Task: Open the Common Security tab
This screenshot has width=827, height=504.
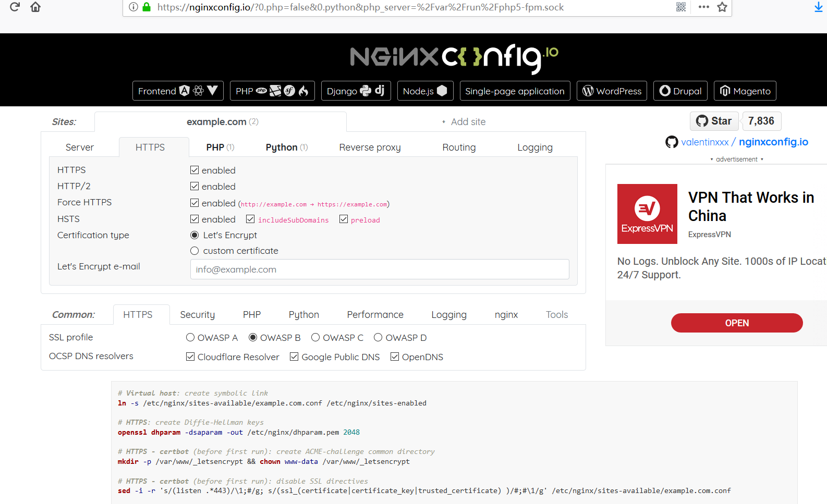Action: pos(197,314)
